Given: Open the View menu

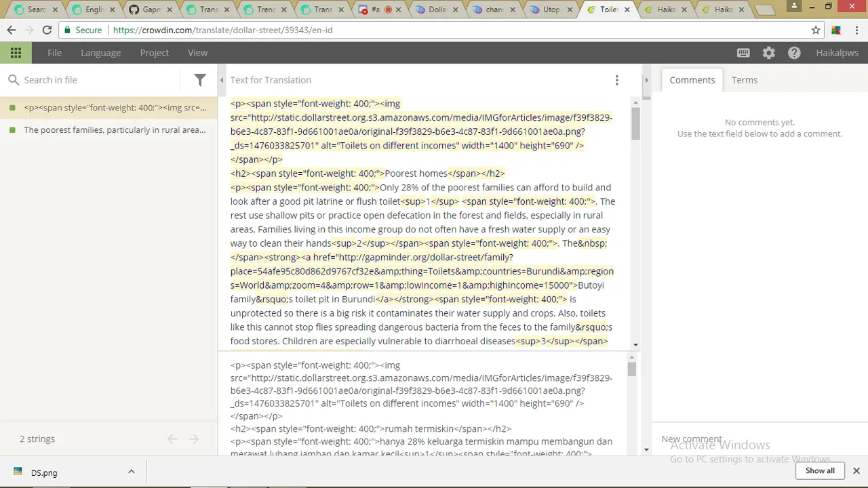Looking at the screenshot, I should point(197,53).
